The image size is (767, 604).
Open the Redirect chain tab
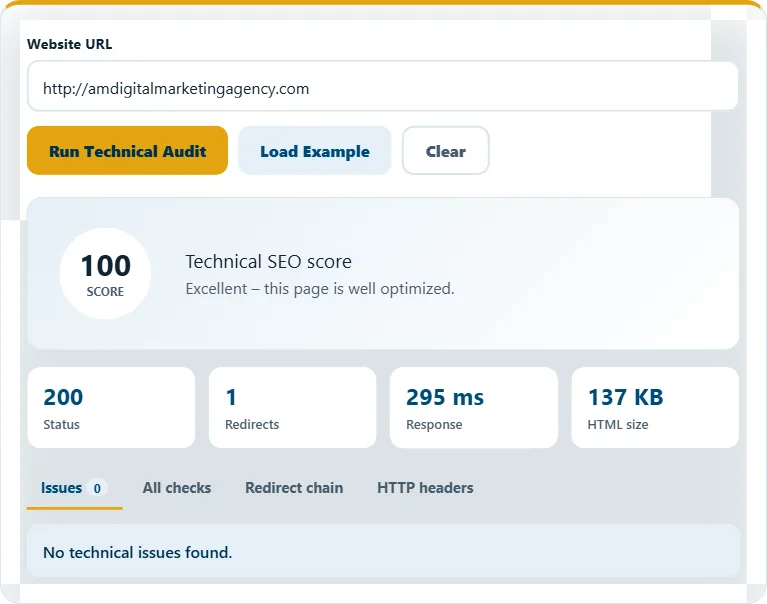click(294, 488)
